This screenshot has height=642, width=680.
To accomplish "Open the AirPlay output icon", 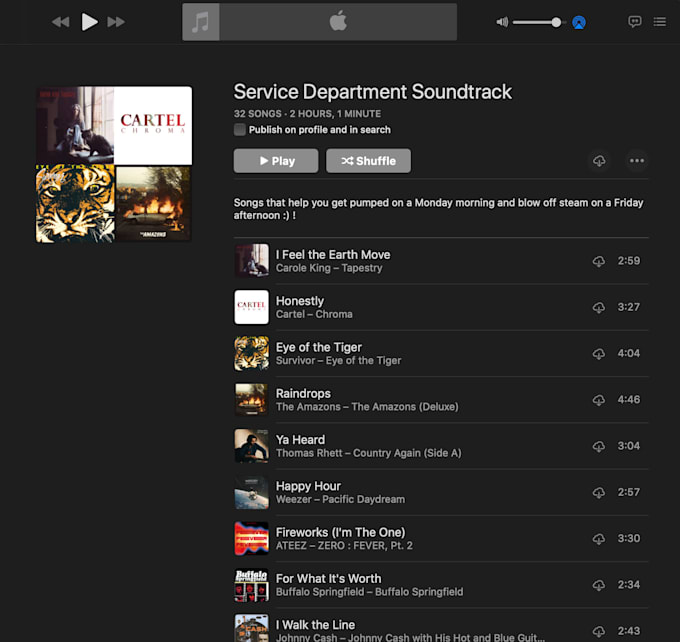I will click(x=579, y=22).
